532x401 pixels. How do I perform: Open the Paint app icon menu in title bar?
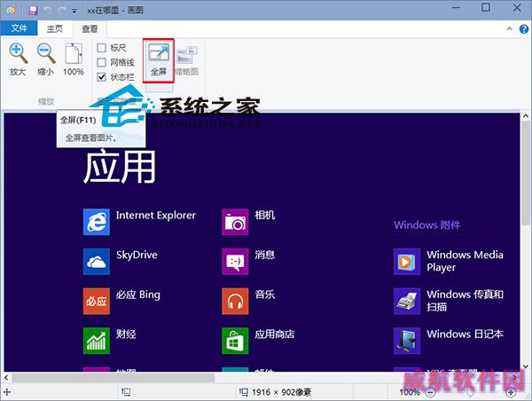(11, 10)
